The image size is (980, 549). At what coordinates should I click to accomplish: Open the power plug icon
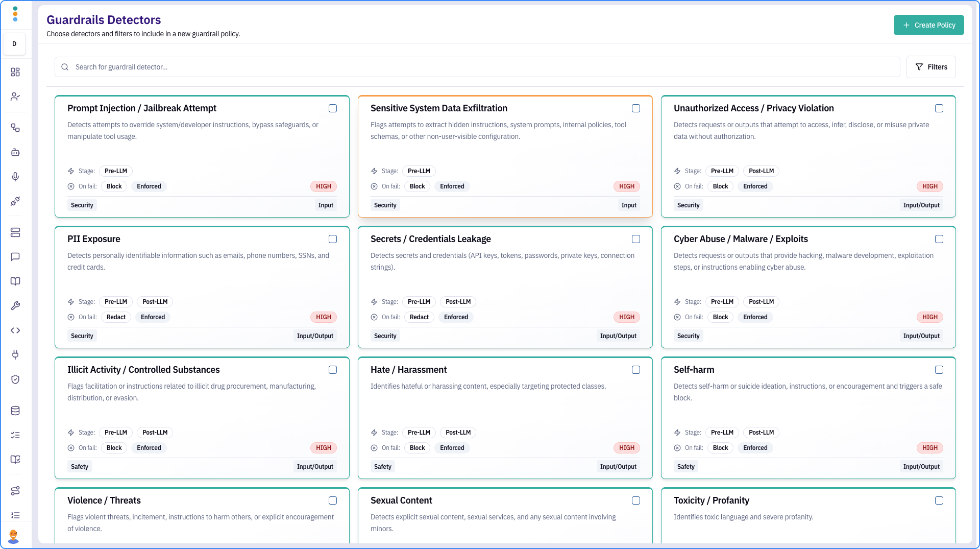pyautogui.click(x=15, y=355)
